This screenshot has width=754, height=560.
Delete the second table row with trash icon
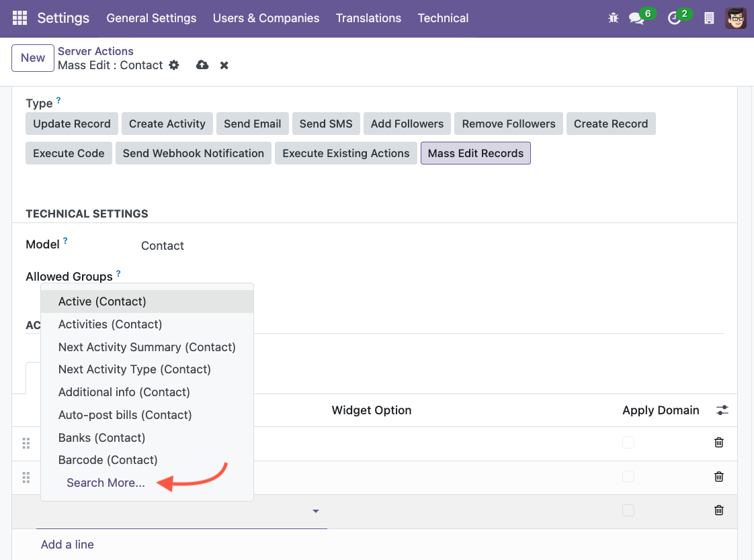(719, 477)
